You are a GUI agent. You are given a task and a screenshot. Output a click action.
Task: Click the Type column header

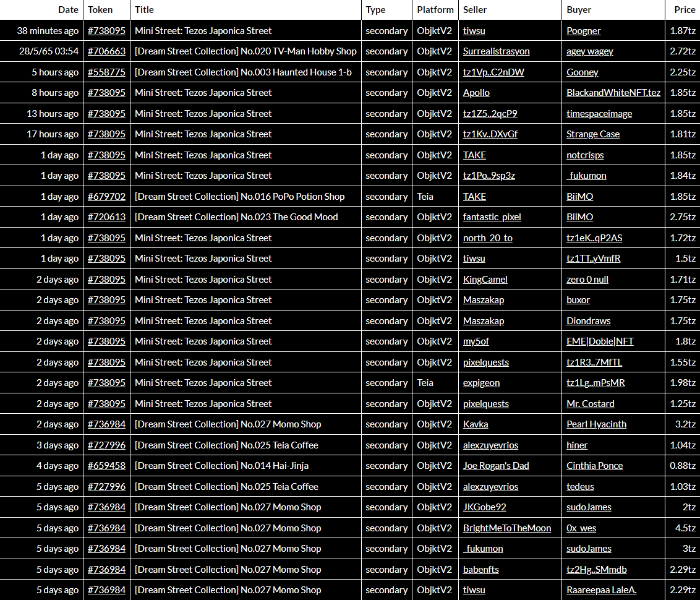point(375,10)
